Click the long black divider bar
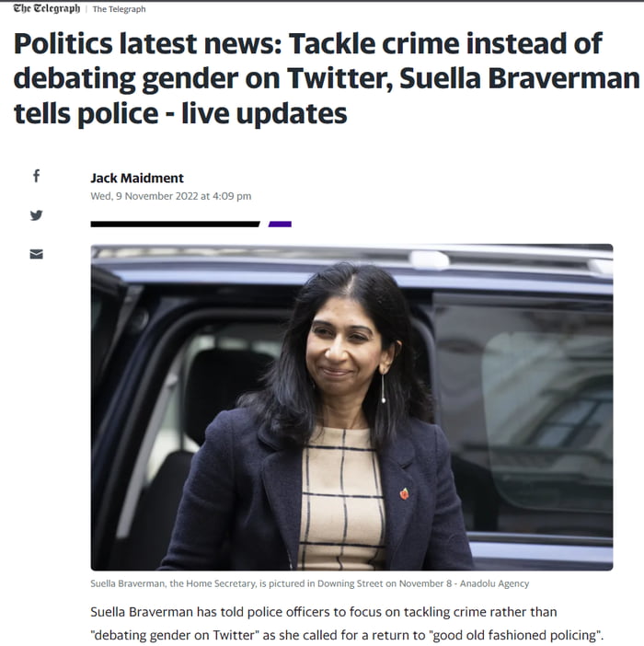This screenshot has height=646, width=644. point(176,225)
